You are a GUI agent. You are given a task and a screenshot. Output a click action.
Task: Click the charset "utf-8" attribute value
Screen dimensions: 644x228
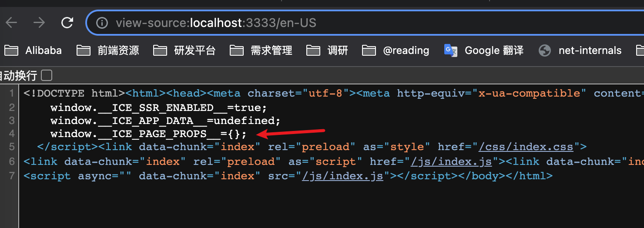coord(325,93)
